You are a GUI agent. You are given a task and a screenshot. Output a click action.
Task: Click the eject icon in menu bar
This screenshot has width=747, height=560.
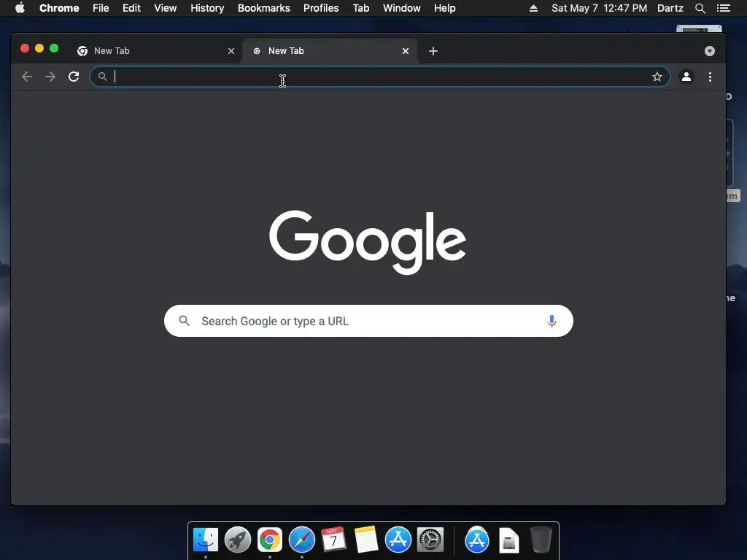click(533, 8)
